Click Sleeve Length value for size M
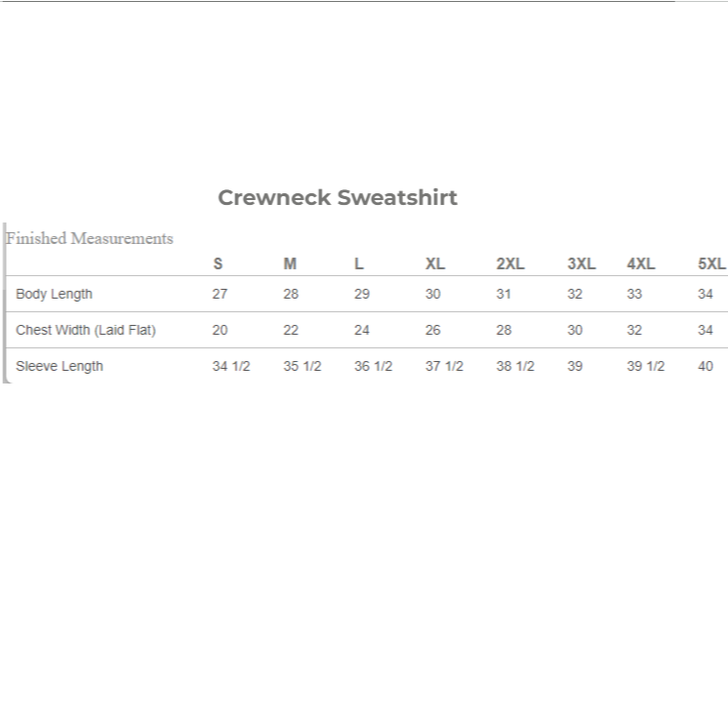 (303, 366)
